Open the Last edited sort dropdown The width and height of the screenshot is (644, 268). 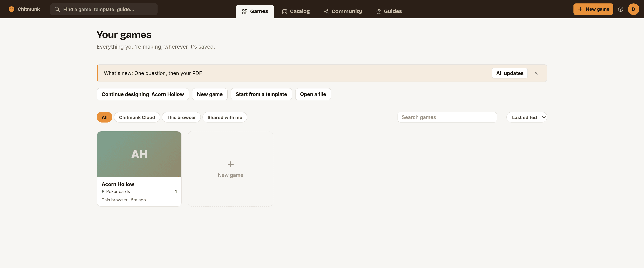tap(527, 117)
